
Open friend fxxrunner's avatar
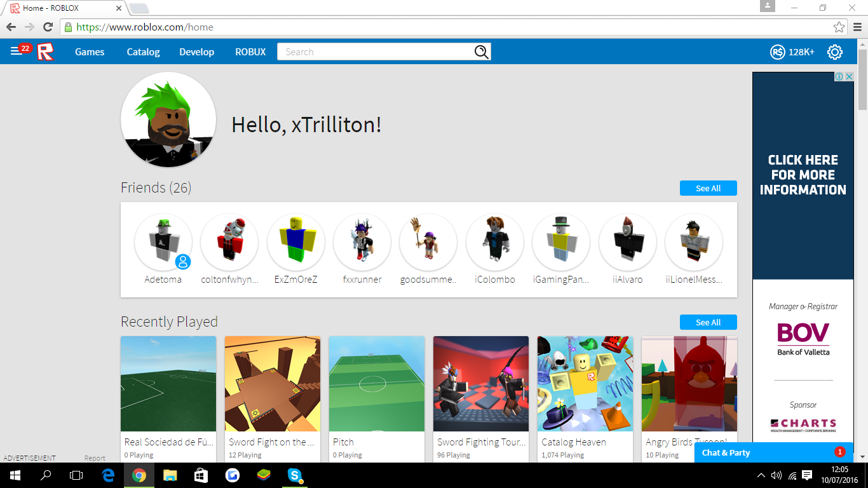click(x=362, y=242)
